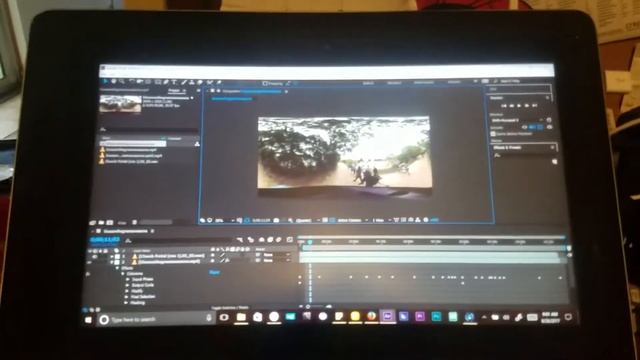
Task: Click the blue Reset effect link
Action: click(214, 272)
